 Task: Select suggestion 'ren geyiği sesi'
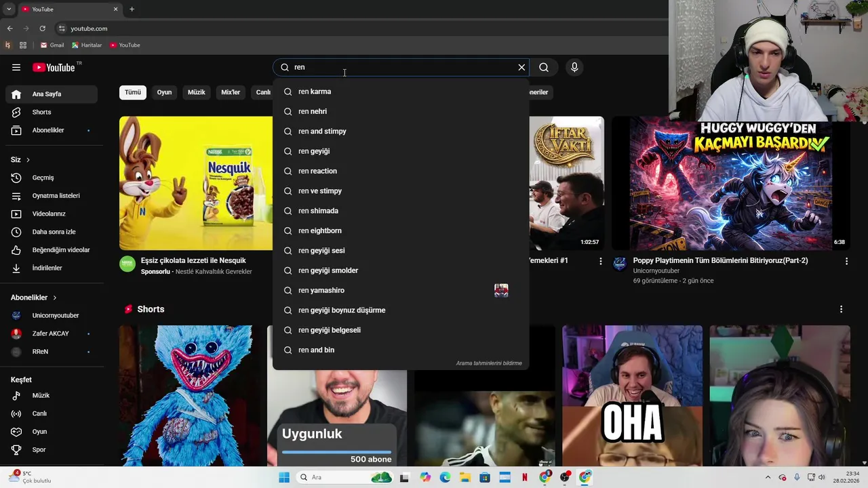click(x=401, y=250)
